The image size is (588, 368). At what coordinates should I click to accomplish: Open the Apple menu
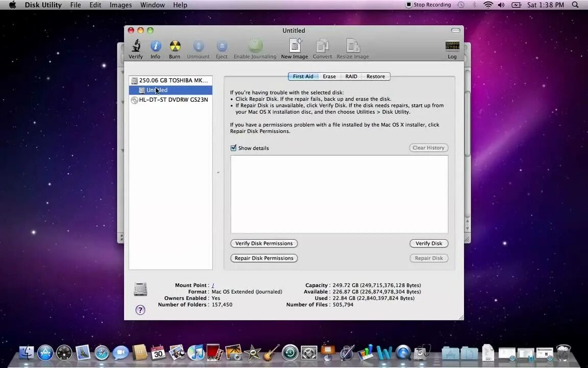point(13,5)
